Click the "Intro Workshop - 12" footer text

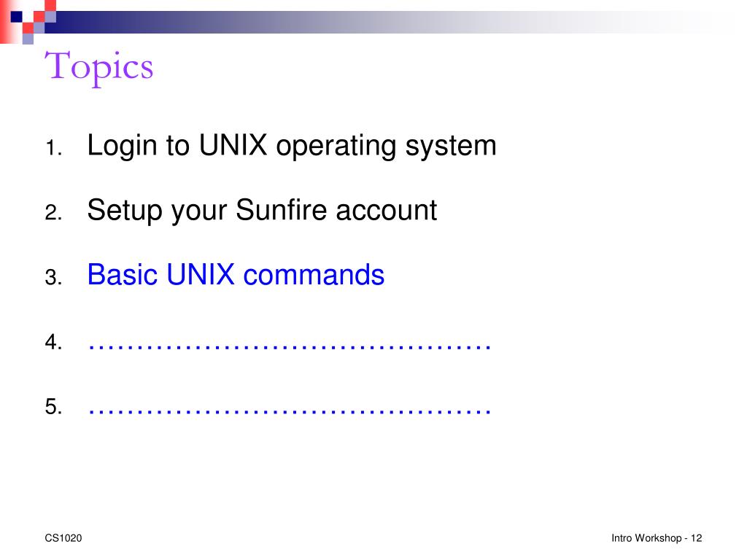[657, 538]
